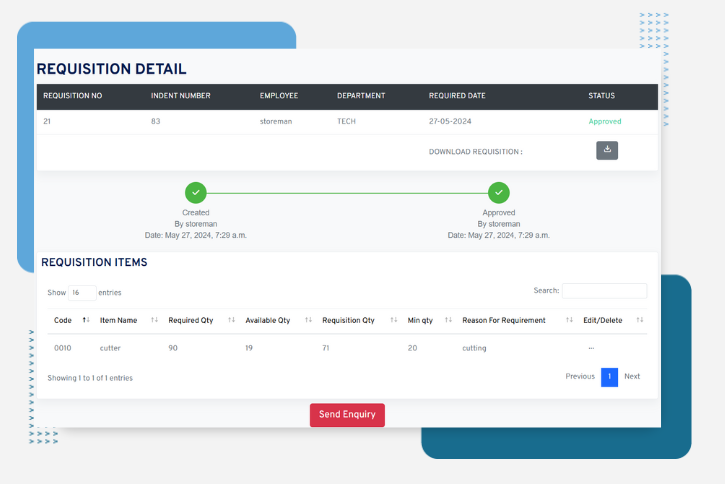Screen dimensions: 725x484
Task: Focus the Search input field
Action: click(604, 291)
